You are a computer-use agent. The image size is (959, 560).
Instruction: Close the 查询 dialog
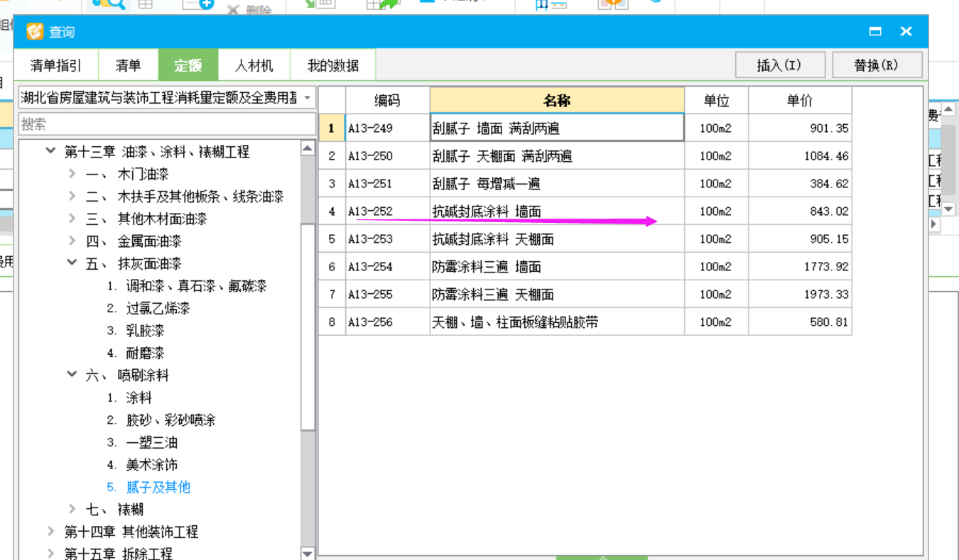click(x=906, y=32)
